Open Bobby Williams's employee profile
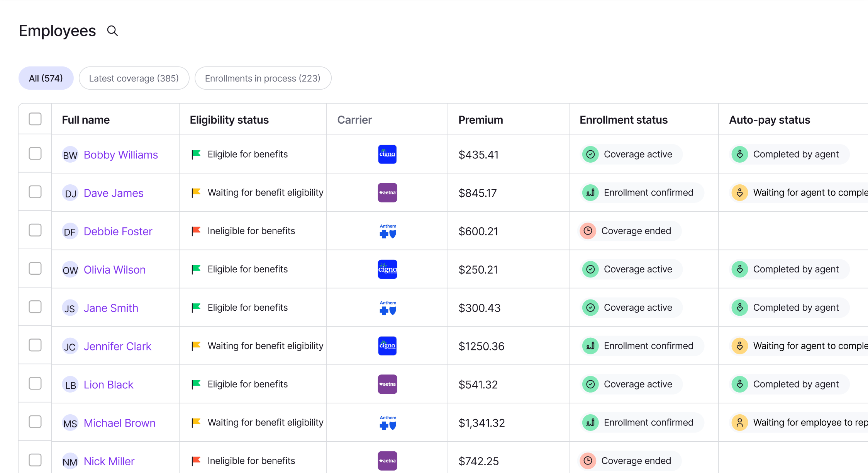This screenshot has width=868, height=473. coord(121,155)
